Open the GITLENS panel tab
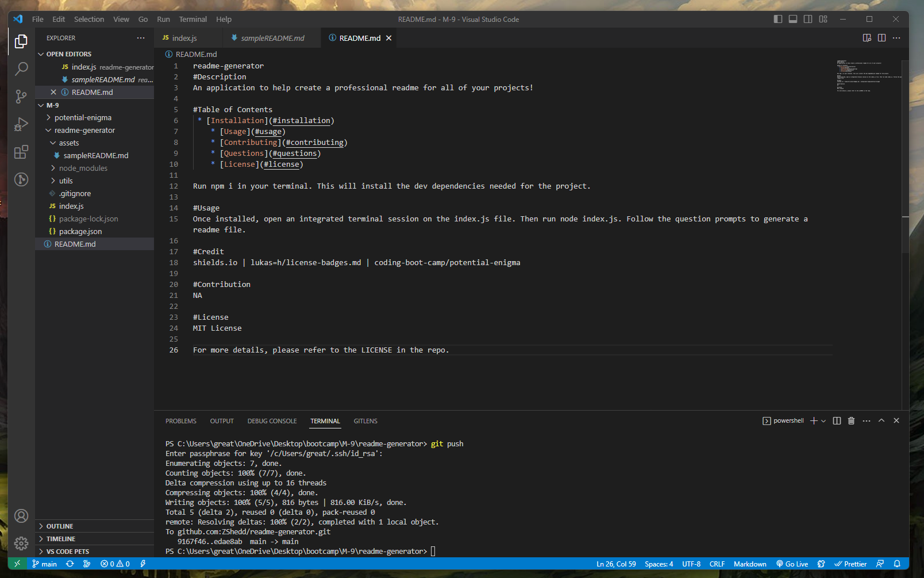Viewport: 924px width, 578px height. coord(365,421)
